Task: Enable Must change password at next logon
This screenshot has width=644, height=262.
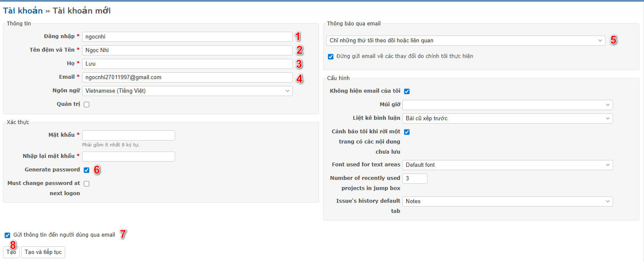Action: 87,184
